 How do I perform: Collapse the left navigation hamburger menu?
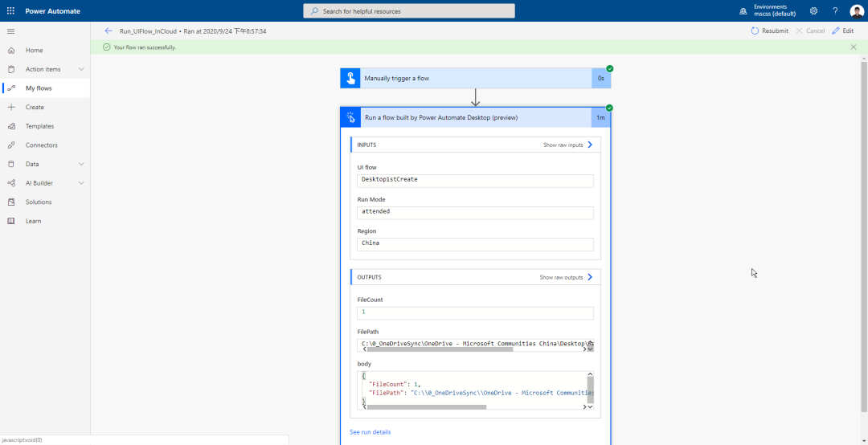tap(10, 31)
